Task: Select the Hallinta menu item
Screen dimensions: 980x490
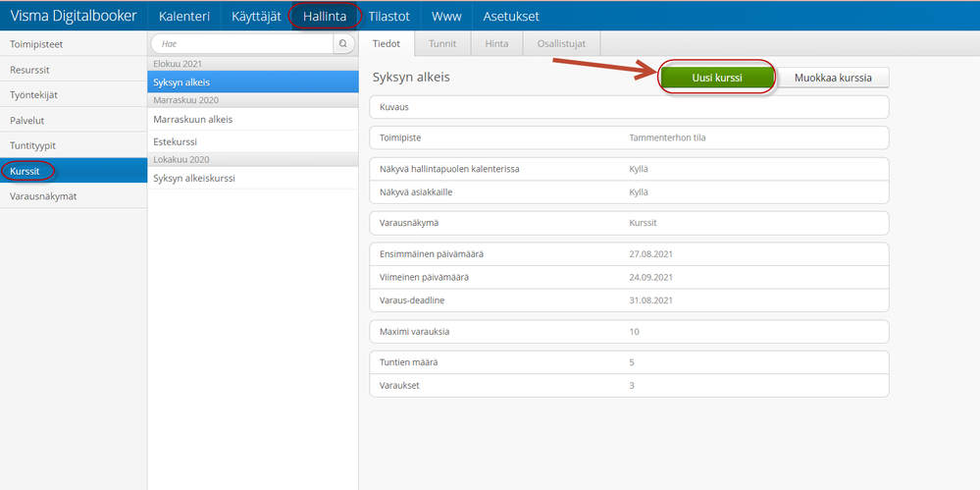Action: coord(325,17)
